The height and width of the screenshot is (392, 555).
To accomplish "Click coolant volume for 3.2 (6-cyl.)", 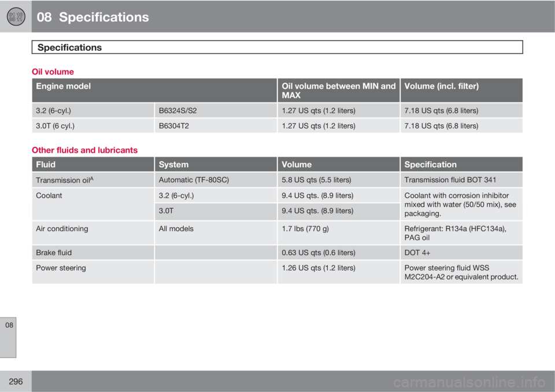I will point(339,195).
